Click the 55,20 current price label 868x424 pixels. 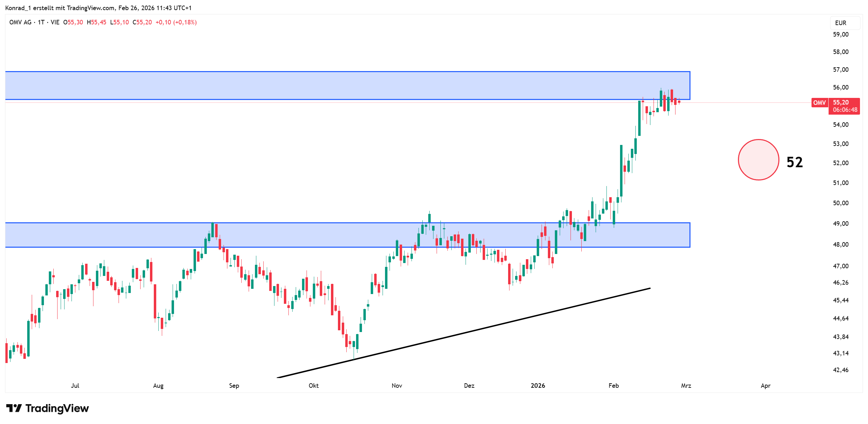point(841,102)
